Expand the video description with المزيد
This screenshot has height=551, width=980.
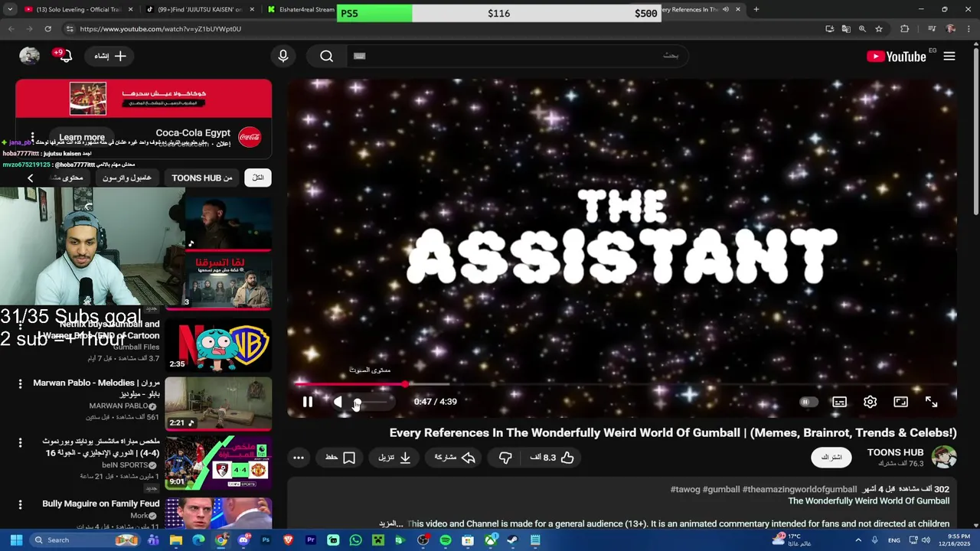coord(390,524)
